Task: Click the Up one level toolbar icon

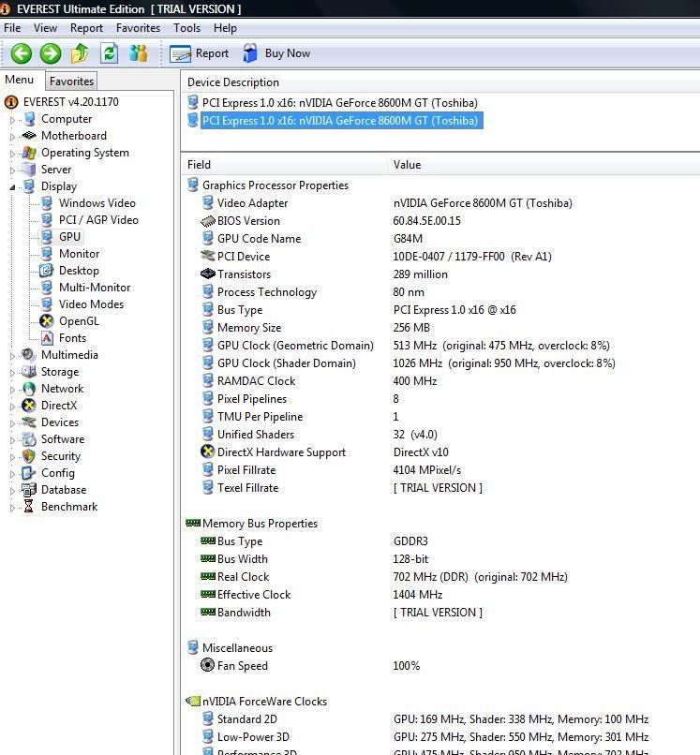Action: click(80, 53)
